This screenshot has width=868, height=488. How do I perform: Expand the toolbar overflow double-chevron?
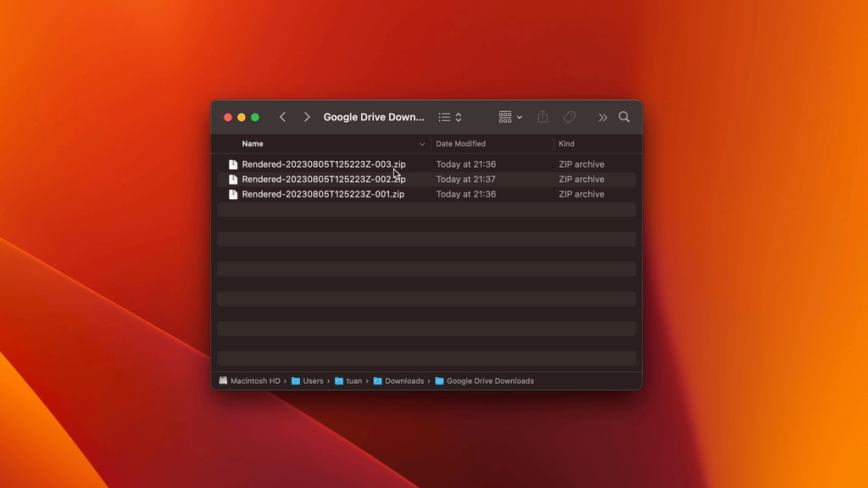(603, 117)
